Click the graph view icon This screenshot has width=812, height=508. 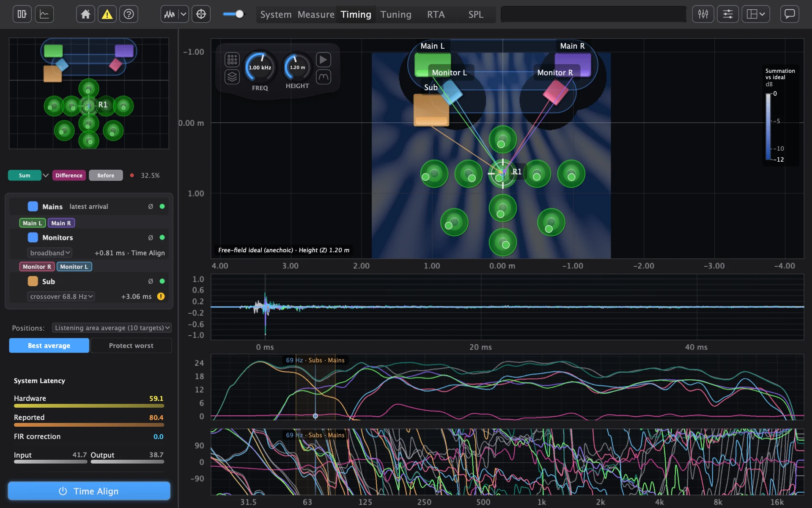click(44, 14)
